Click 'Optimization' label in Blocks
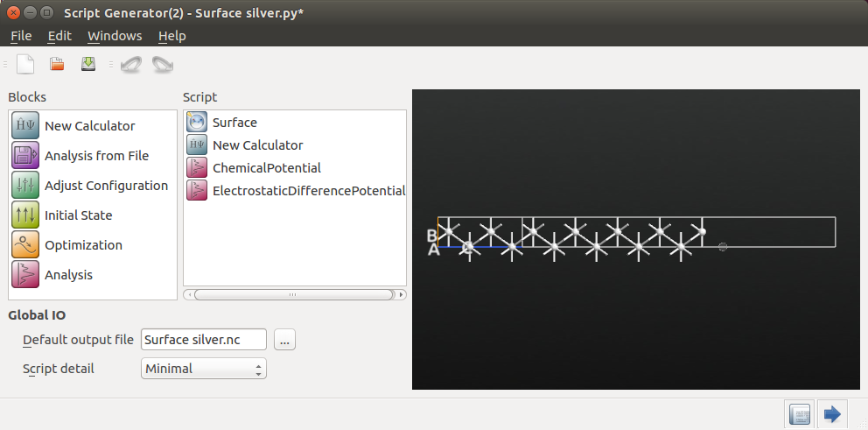Viewport: 868px width, 430px height. tap(84, 245)
